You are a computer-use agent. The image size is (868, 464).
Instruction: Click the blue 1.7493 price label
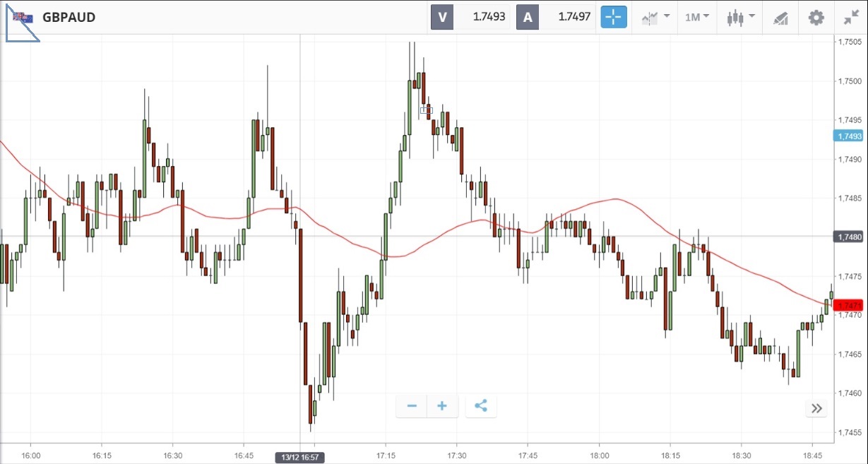click(x=848, y=136)
